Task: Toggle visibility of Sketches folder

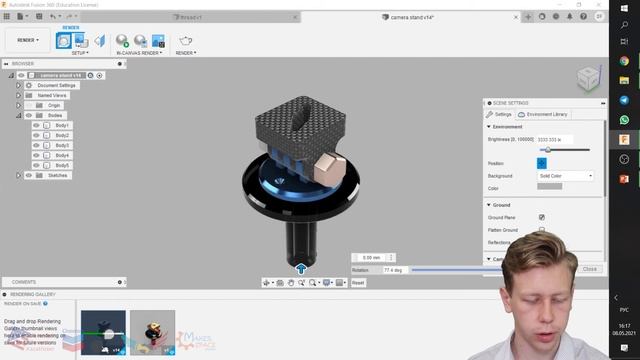Action: (x=29, y=176)
